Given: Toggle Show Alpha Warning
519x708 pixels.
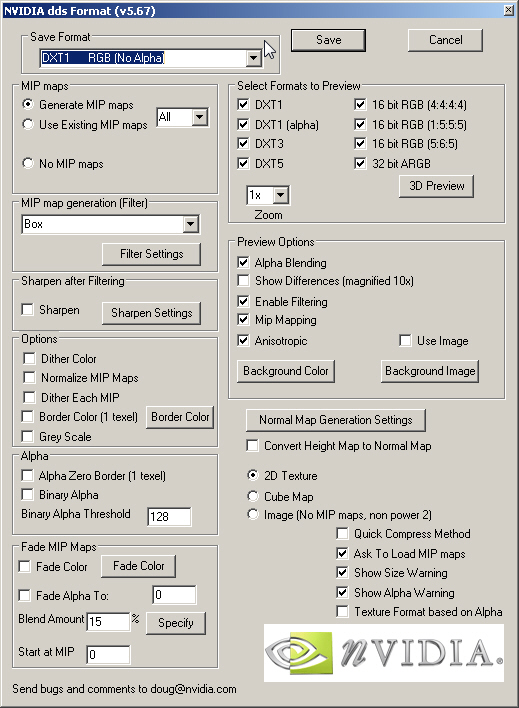Looking at the screenshot, I should (x=342, y=592).
